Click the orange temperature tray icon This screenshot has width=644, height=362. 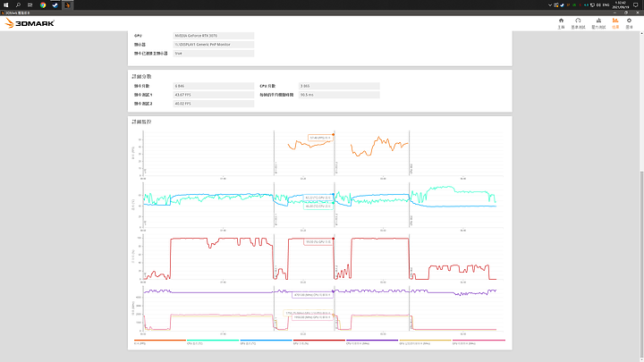coord(569,5)
